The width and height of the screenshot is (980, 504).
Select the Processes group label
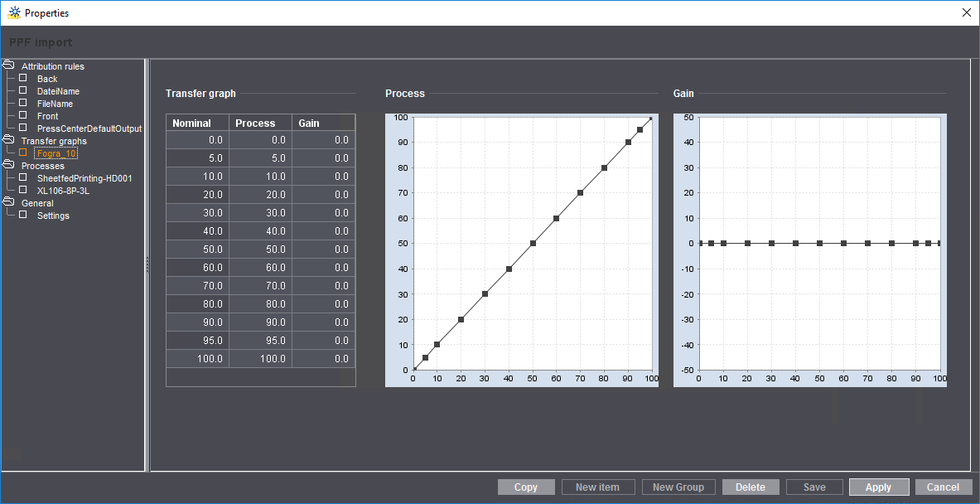[x=42, y=166]
